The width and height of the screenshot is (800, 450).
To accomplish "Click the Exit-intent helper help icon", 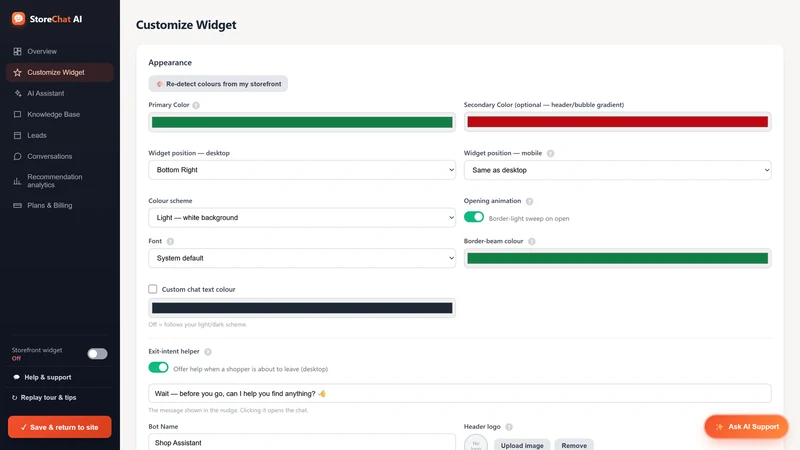I will [208, 352].
